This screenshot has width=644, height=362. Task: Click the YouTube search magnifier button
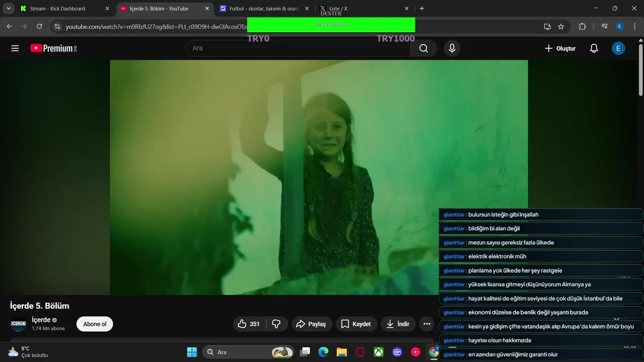tap(424, 48)
